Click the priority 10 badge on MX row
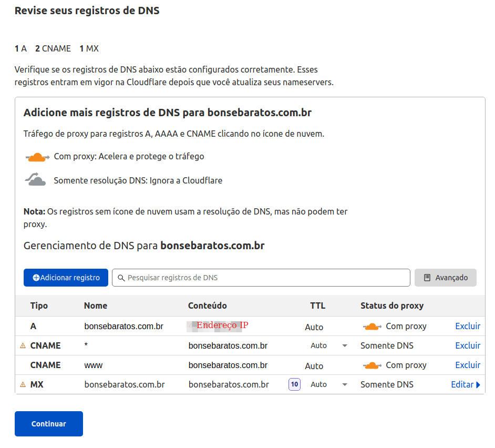This screenshot has width=495, height=448. (x=294, y=384)
